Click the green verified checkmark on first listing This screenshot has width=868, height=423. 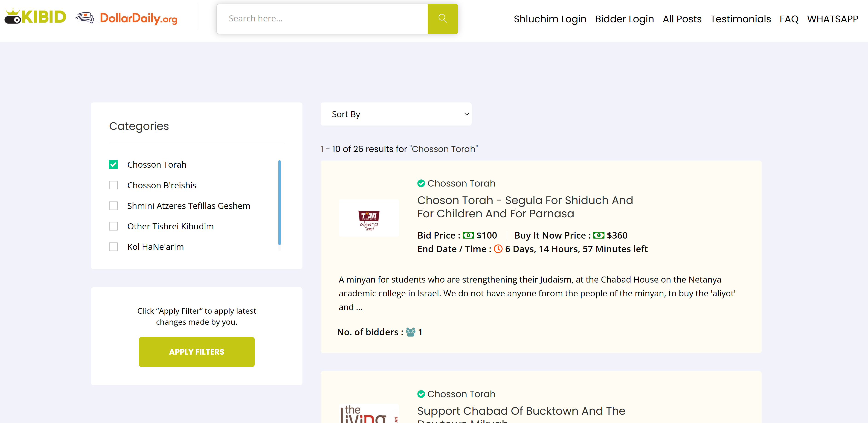point(421,183)
